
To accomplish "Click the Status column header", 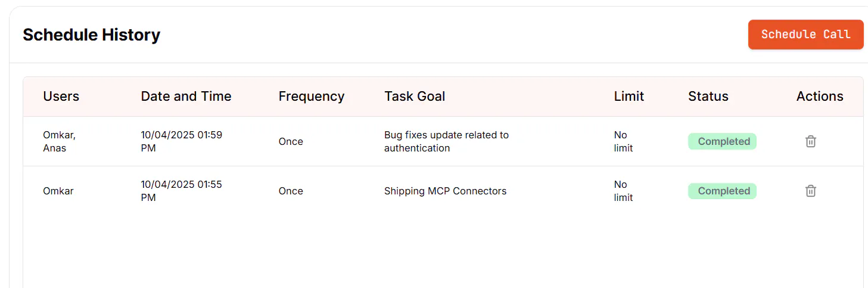I will pos(708,97).
